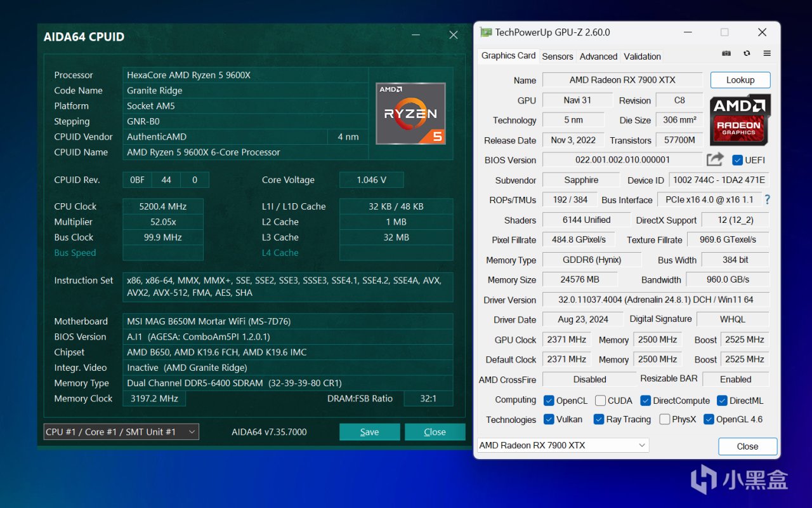The height and width of the screenshot is (508, 812).
Task: Toggle the DirectCompute checkbox
Action: point(645,400)
